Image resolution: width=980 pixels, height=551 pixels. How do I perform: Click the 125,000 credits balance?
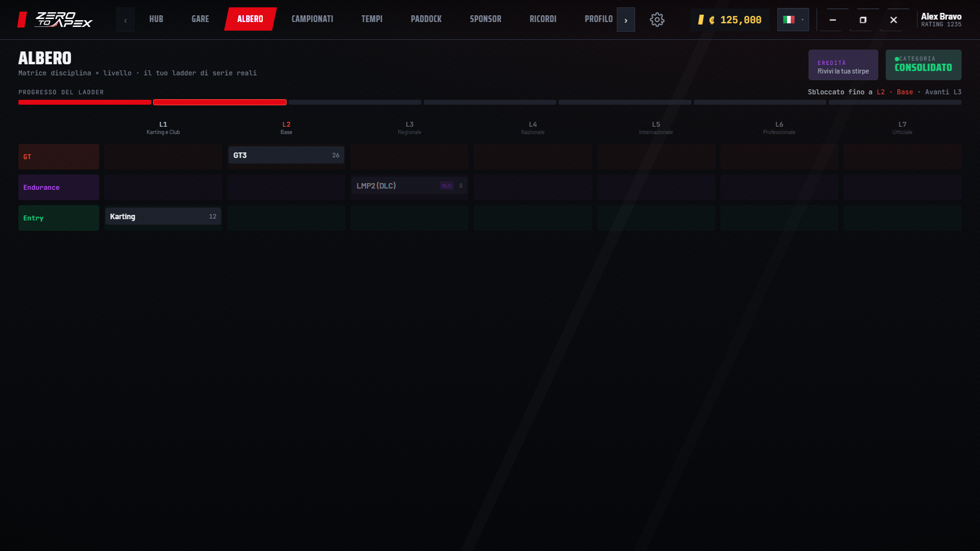point(730,20)
